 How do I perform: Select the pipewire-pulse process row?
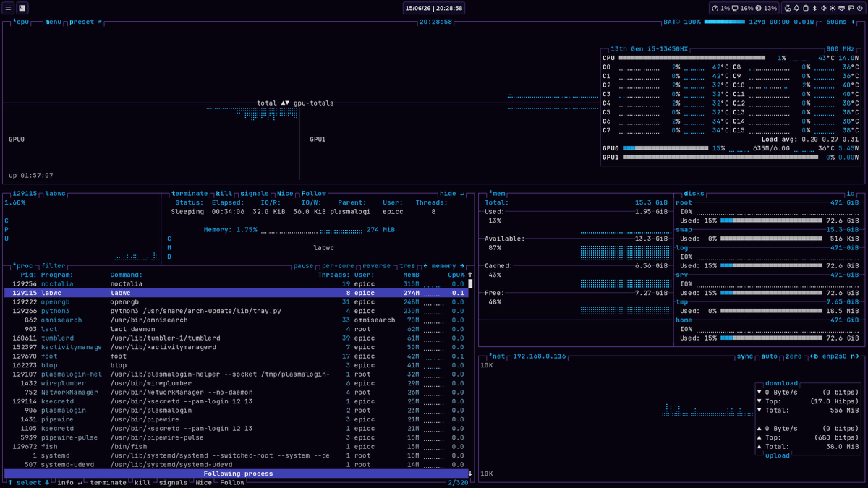point(236,437)
